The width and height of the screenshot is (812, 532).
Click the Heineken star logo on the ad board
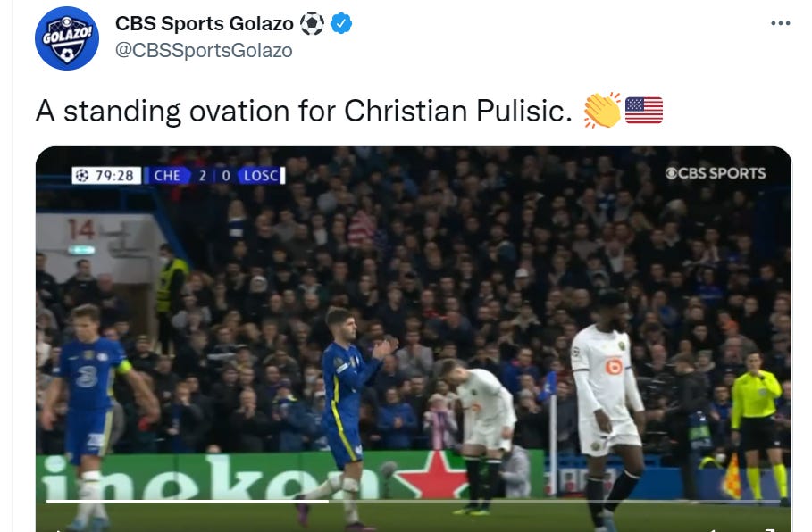(x=433, y=476)
